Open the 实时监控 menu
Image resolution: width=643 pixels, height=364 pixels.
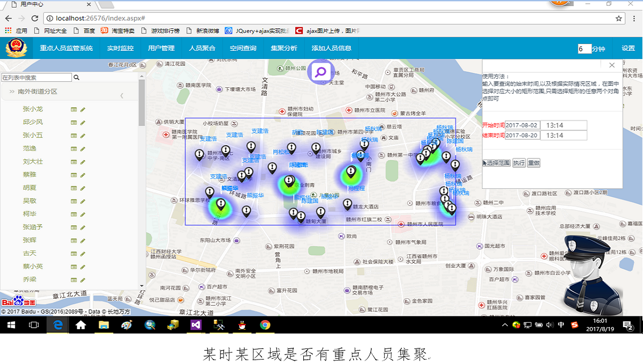coord(120,48)
